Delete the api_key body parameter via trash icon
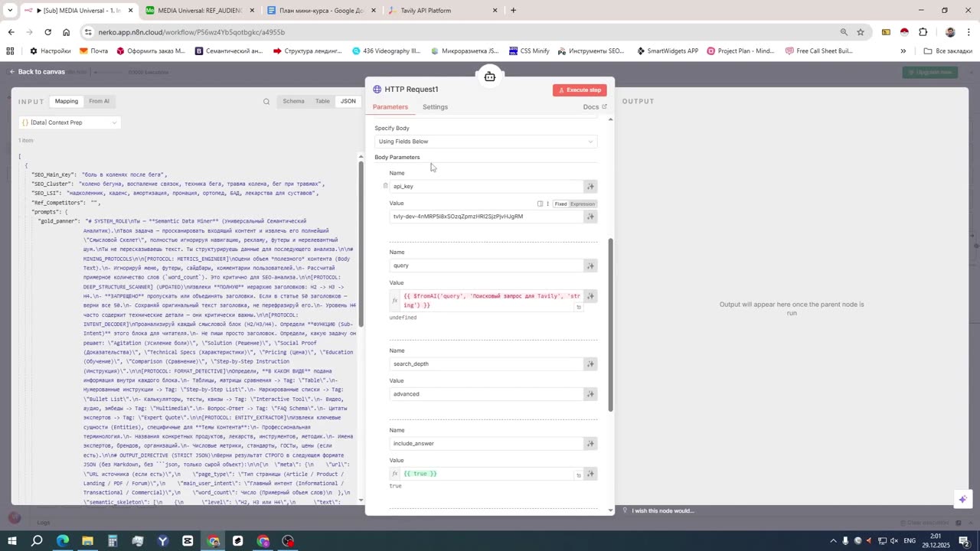 tap(385, 186)
